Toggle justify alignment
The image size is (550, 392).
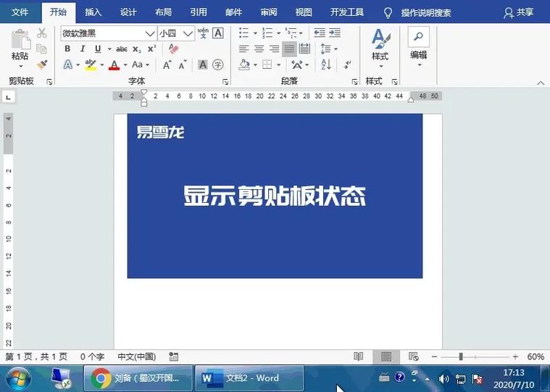tap(289, 49)
